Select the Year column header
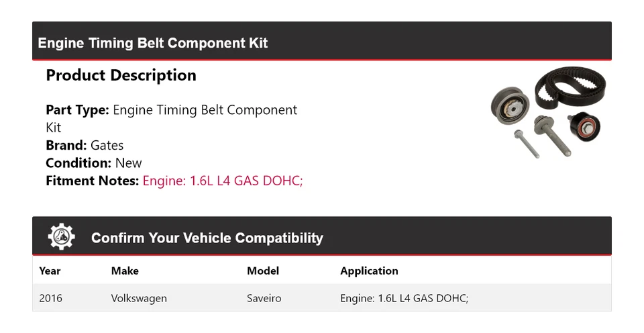 tap(50, 271)
